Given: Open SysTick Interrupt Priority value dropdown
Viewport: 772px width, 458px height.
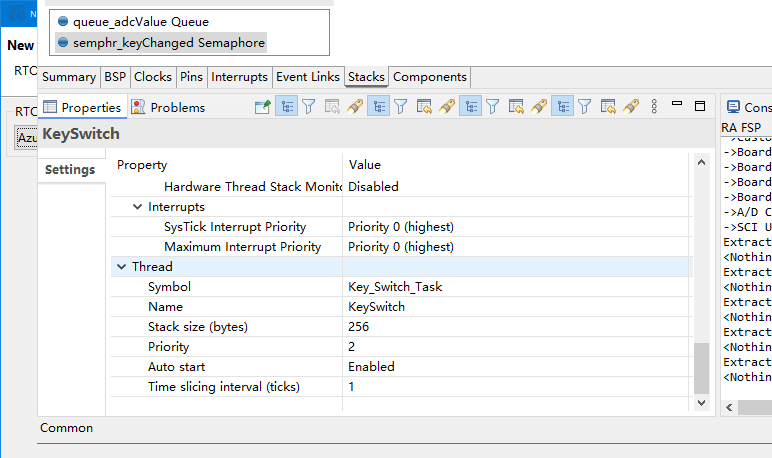Looking at the screenshot, I should [x=517, y=227].
